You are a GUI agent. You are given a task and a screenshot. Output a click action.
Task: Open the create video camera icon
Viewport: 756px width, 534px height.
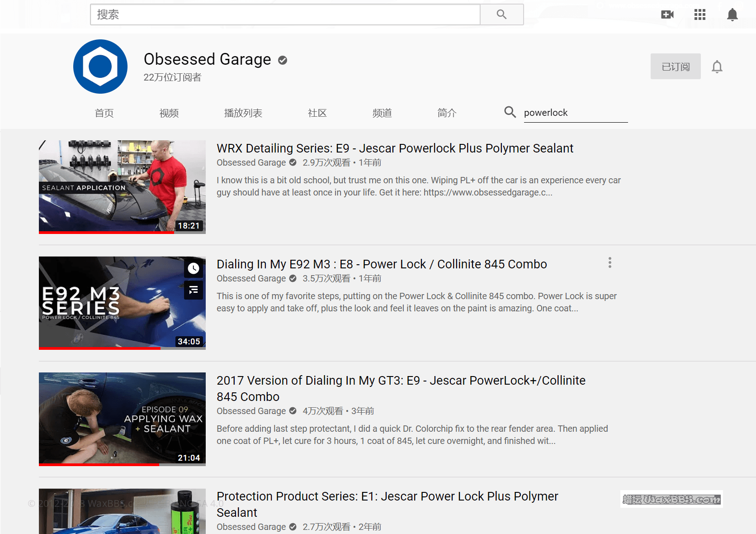(667, 14)
